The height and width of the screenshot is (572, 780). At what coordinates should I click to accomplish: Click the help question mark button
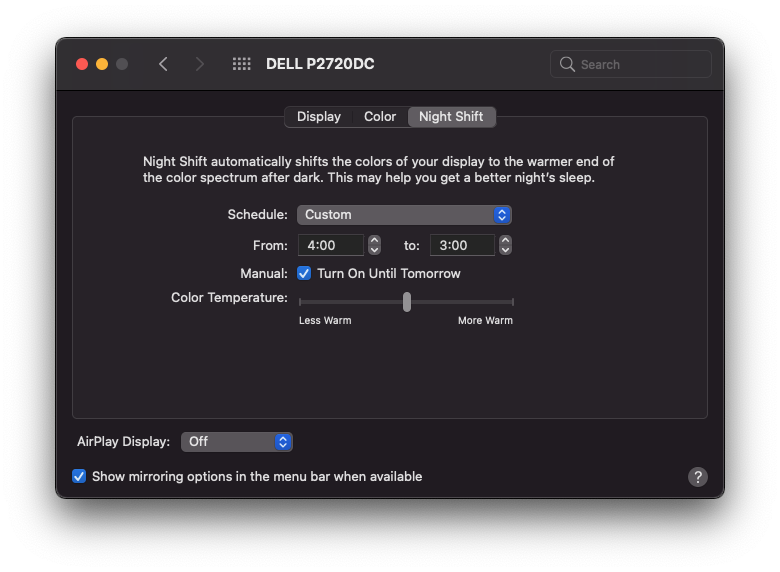[698, 477]
